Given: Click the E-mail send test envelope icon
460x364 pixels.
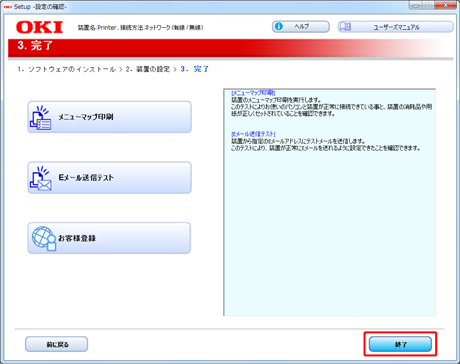Looking at the screenshot, I should [40, 178].
